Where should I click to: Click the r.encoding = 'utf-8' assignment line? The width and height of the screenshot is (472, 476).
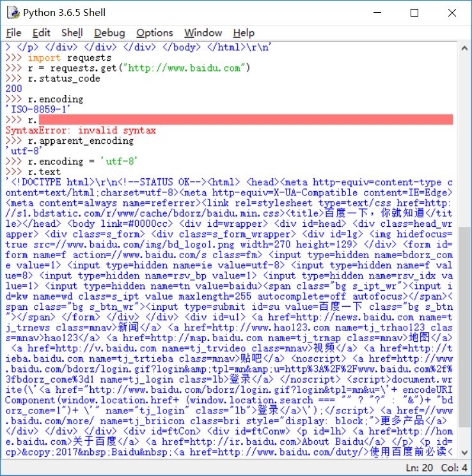83,161
